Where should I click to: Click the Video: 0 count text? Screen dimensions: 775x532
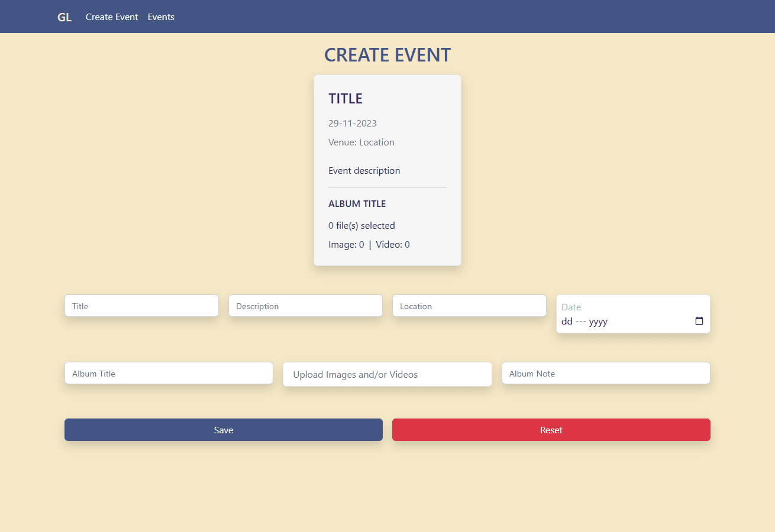[393, 245]
